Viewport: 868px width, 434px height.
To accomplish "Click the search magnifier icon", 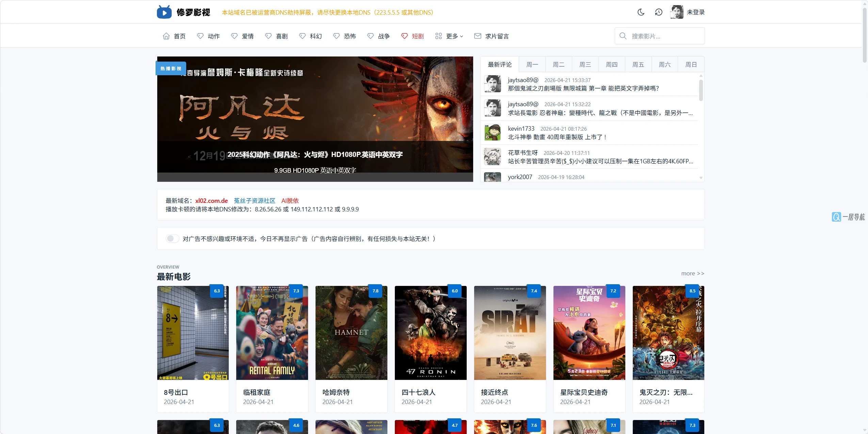I will 623,36.
